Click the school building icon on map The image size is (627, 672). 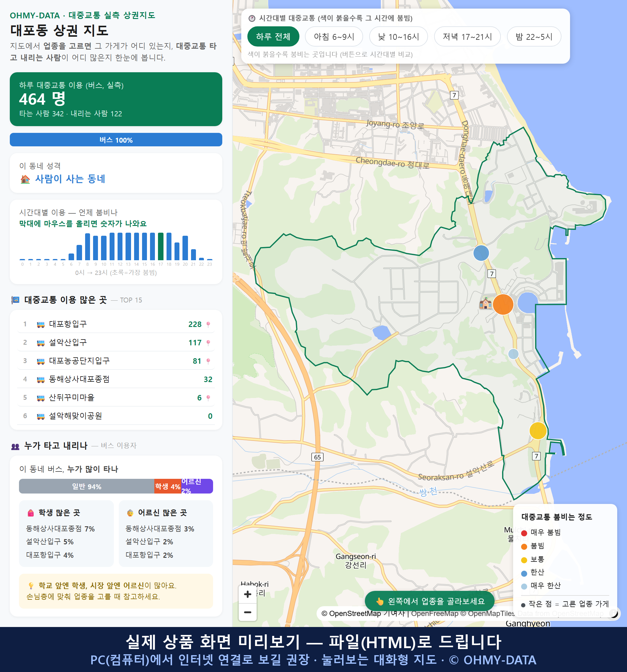486,303
